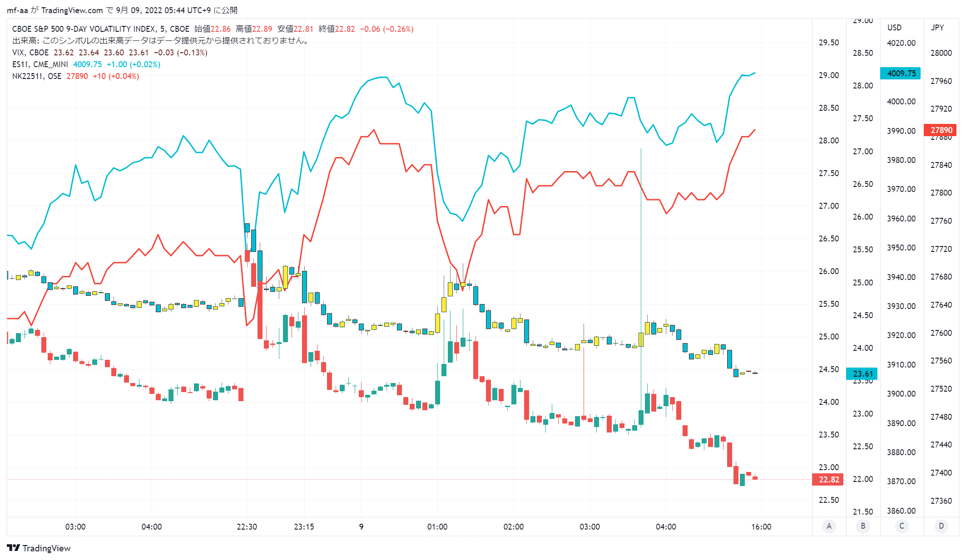
Task: Click the 16:00 time axis marker
Action: point(761,527)
